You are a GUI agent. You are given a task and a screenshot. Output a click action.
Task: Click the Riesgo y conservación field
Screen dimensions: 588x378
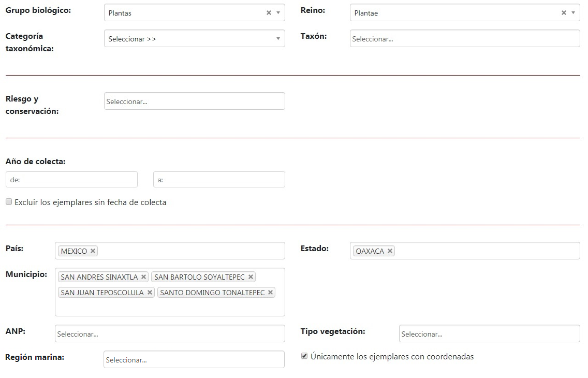click(x=194, y=101)
